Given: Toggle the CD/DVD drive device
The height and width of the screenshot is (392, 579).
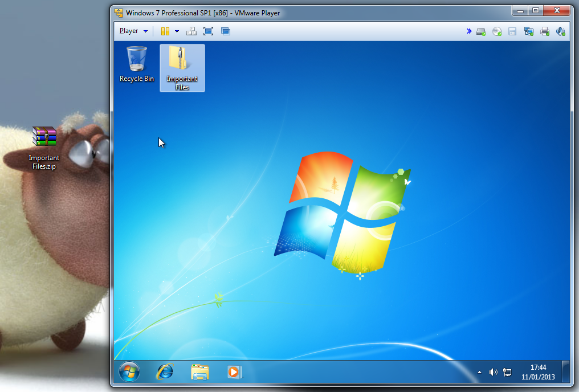Looking at the screenshot, I should pos(497,31).
